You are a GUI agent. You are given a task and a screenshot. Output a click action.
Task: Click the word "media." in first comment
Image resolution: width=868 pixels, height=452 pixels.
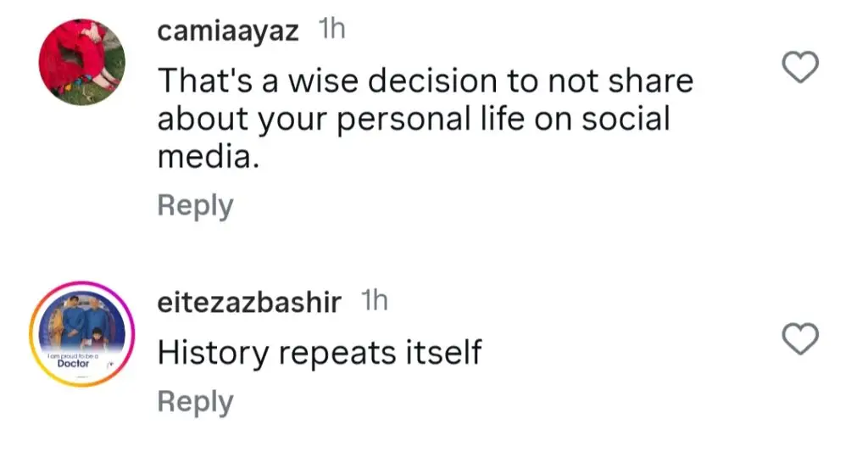(x=207, y=158)
